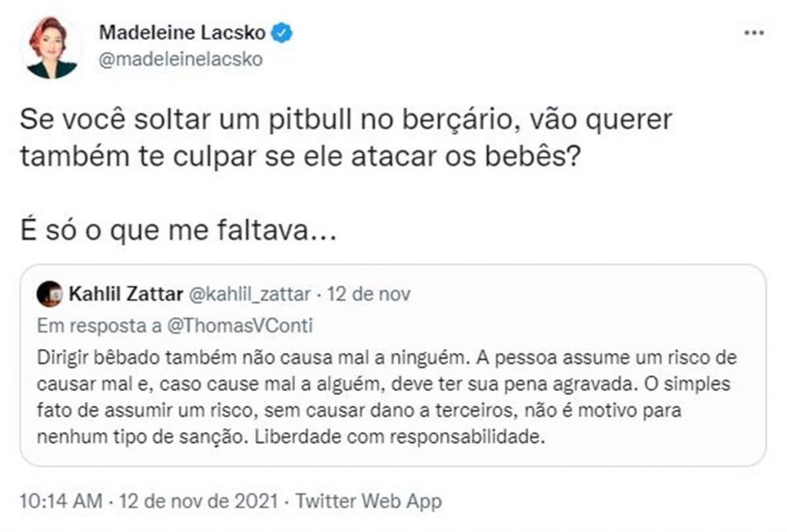Open the quoted tweet by Kahlil Zattar

pos(393,365)
